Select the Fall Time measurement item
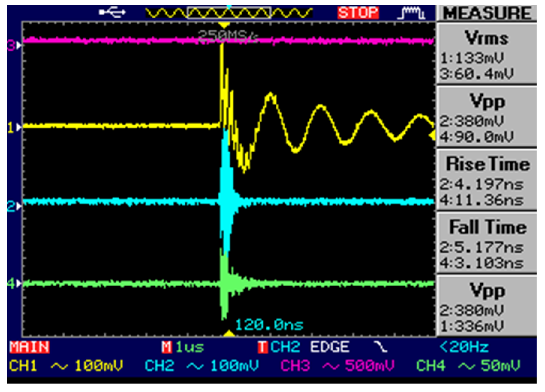 point(487,243)
